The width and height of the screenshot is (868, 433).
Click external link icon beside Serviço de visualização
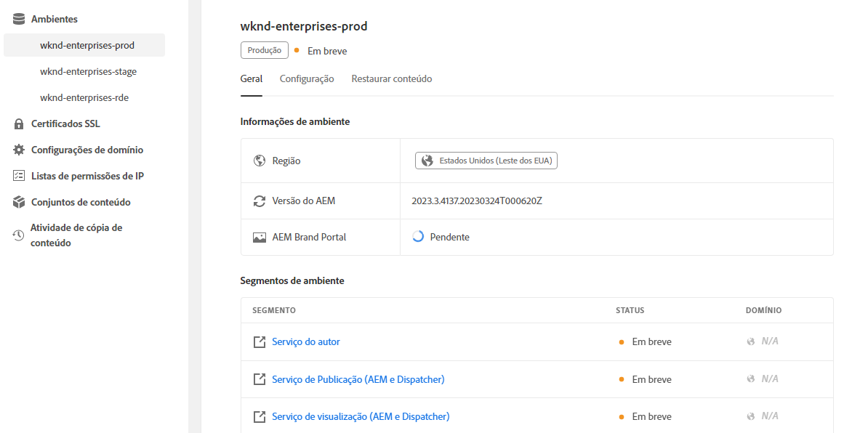point(259,416)
